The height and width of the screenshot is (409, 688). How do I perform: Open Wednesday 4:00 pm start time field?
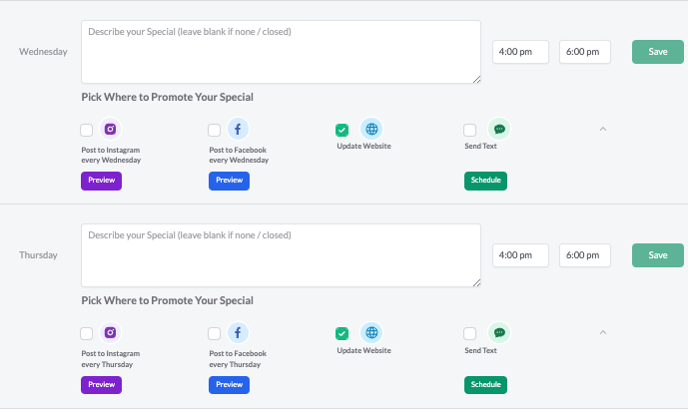point(520,52)
